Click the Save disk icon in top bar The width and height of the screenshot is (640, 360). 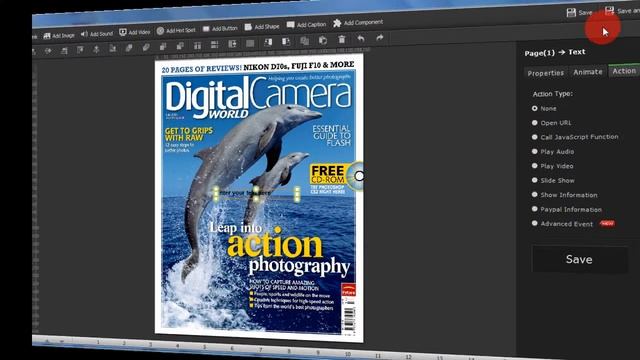click(571, 13)
